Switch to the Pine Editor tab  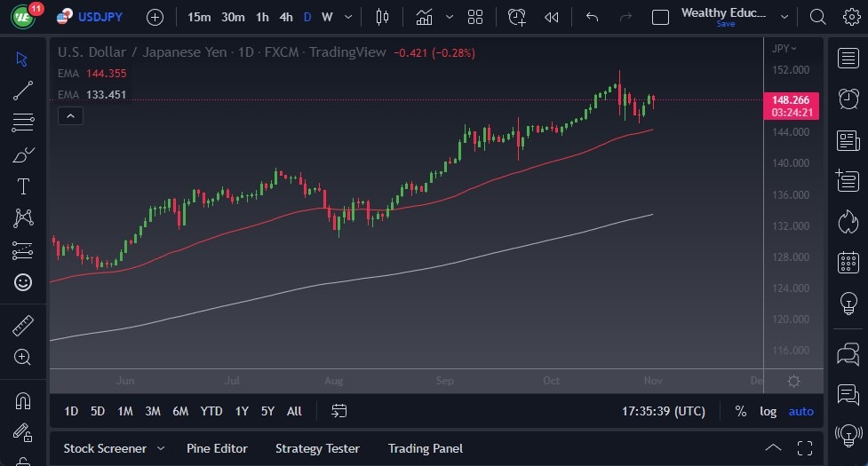217,448
